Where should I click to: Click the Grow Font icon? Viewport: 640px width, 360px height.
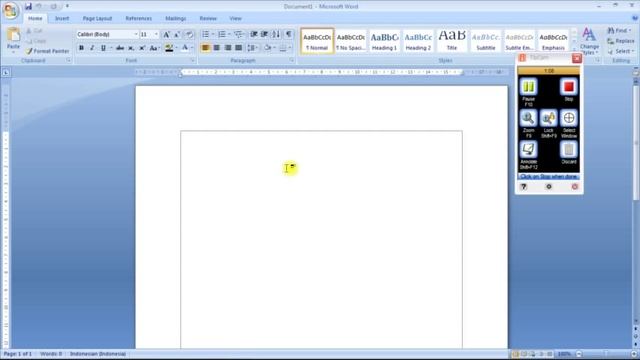(x=166, y=35)
